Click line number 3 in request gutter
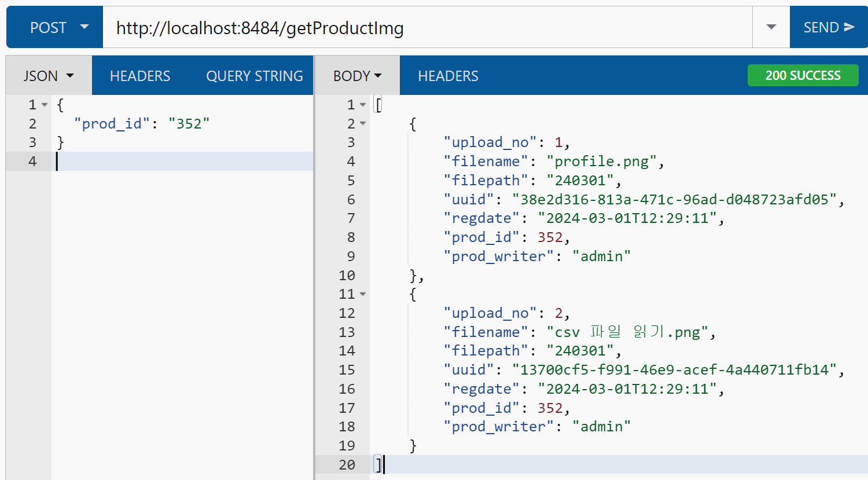 pos(32,142)
